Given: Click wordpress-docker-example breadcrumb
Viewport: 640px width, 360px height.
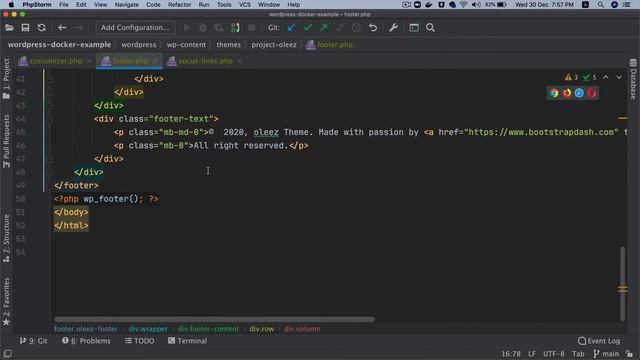Looking at the screenshot, I should [x=59, y=44].
